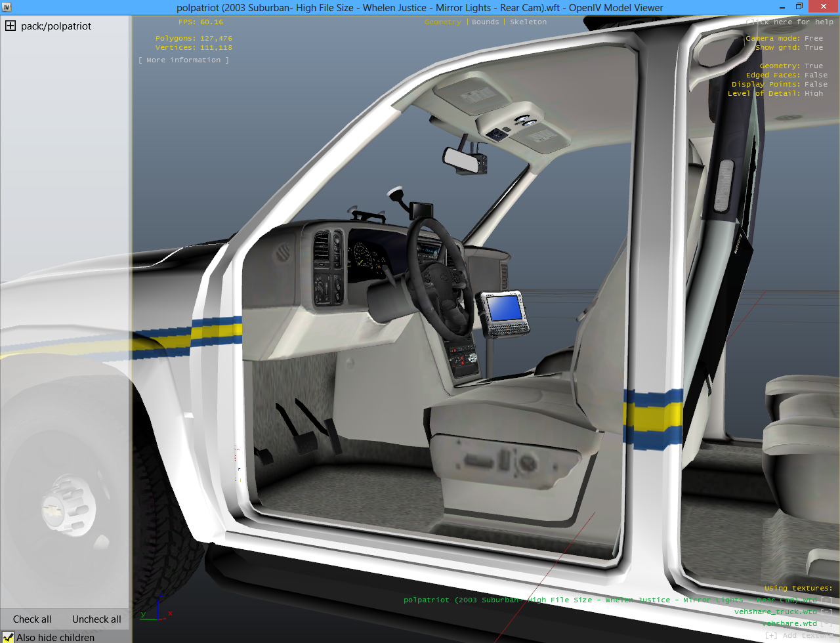Click the OpenIV app icon in title bar
The image size is (840, 643).
coord(7,7)
